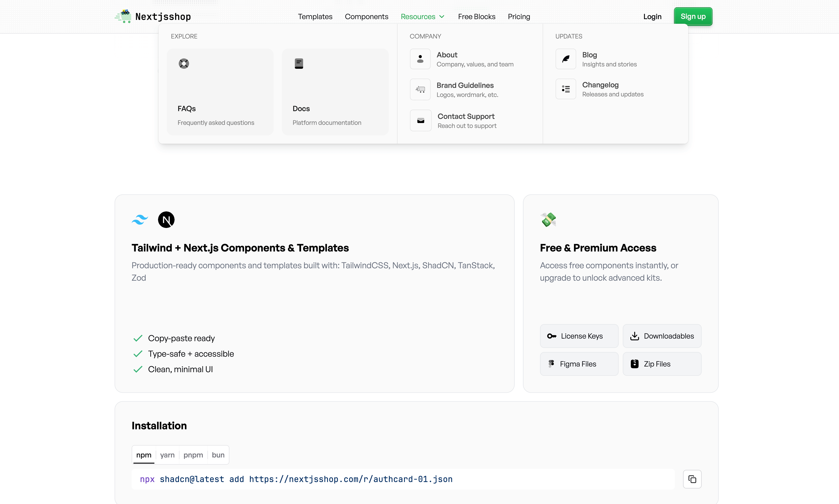Screen dimensions: 839x504
Task: Click the 'Installation' heading
Action: [159, 426]
